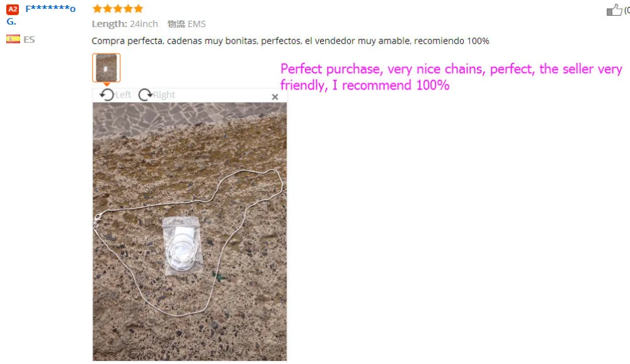Select the fifth orange rating star
Screen dimensions: 630x364
click(x=139, y=8)
